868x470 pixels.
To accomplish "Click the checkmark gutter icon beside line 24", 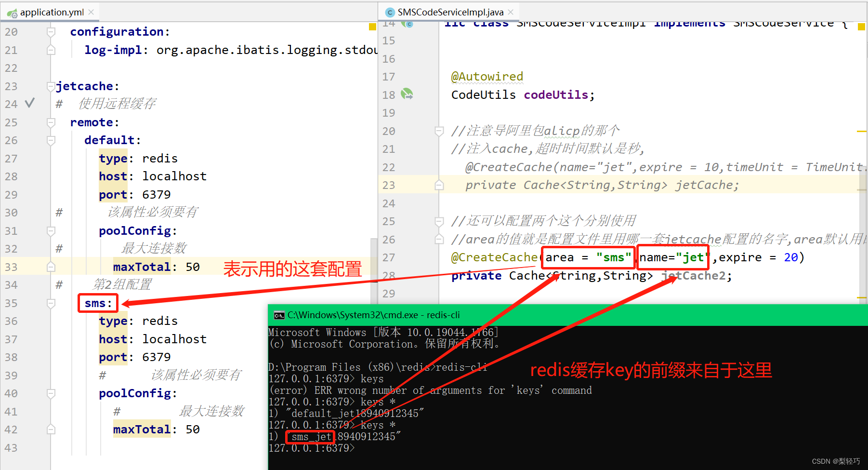I will (30, 103).
